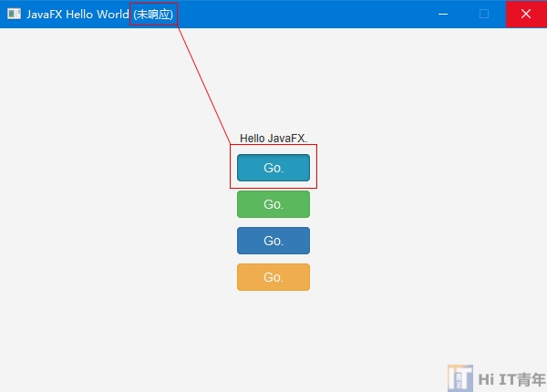Click the red diagonal annotation line
This screenshot has width=547, height=392.
(203, 84)
